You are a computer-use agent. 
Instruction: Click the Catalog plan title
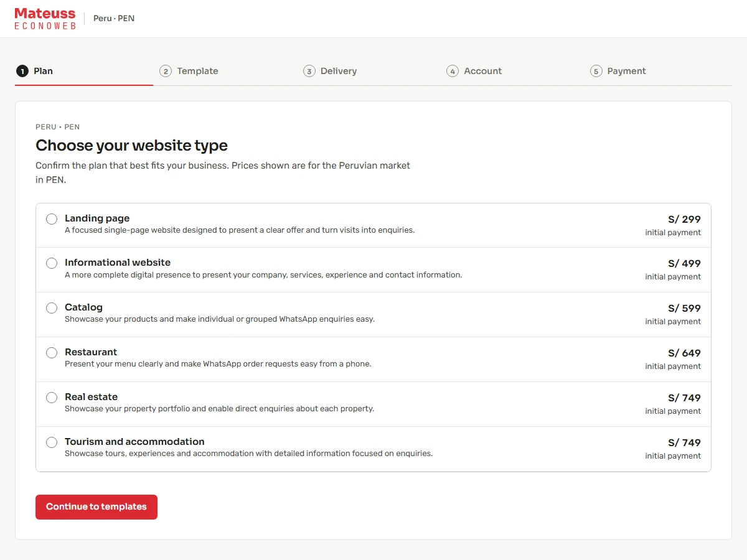pyautogui.click(x=83, y=307)
